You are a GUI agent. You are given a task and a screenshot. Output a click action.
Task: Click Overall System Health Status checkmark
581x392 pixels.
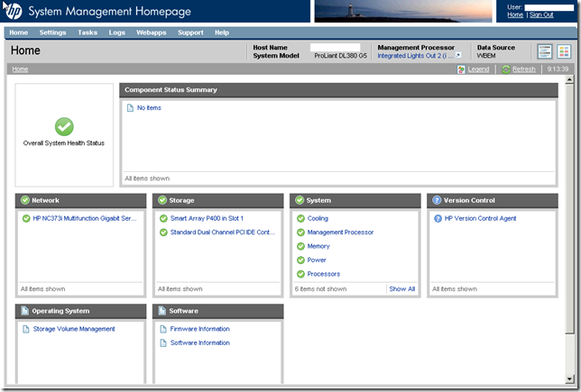64,127
